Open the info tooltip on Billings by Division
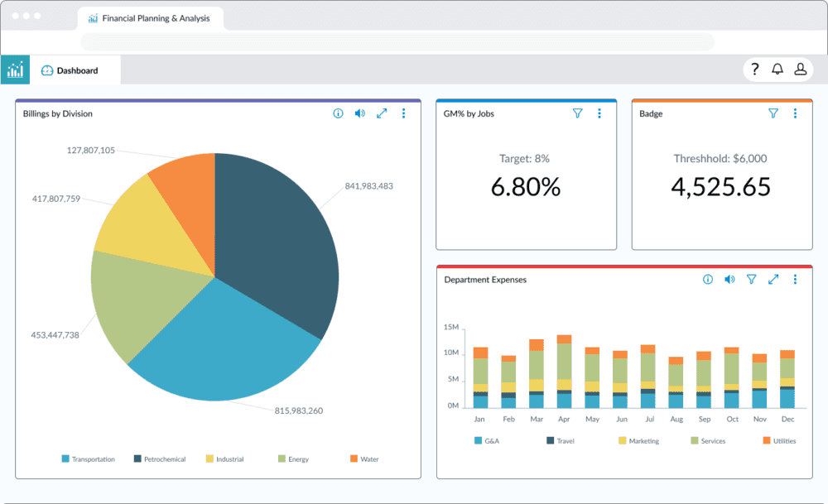 pos(338,113)
